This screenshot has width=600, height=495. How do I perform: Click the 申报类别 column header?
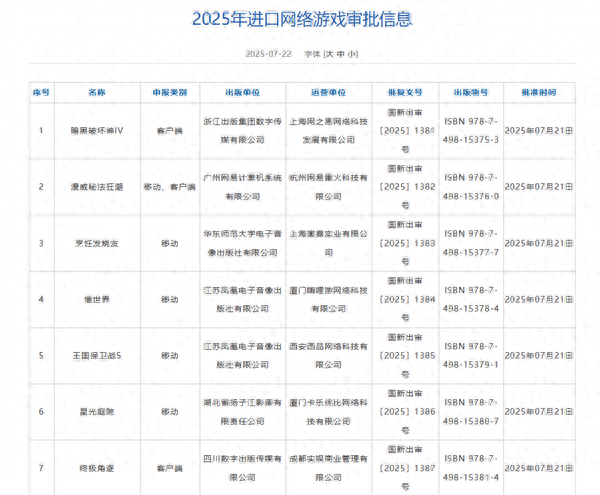(x=170, y=93)
